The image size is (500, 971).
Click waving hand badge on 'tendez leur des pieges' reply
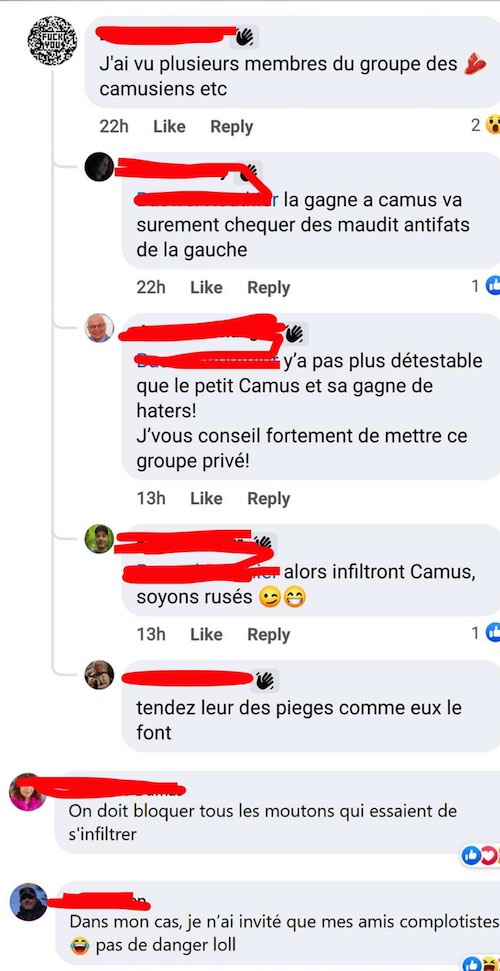265,681
